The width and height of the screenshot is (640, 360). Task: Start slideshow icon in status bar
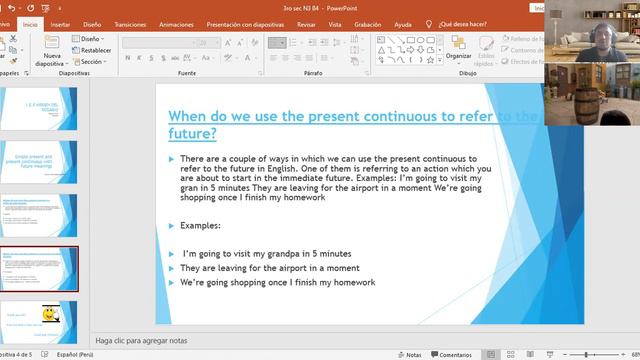[550, 354]
